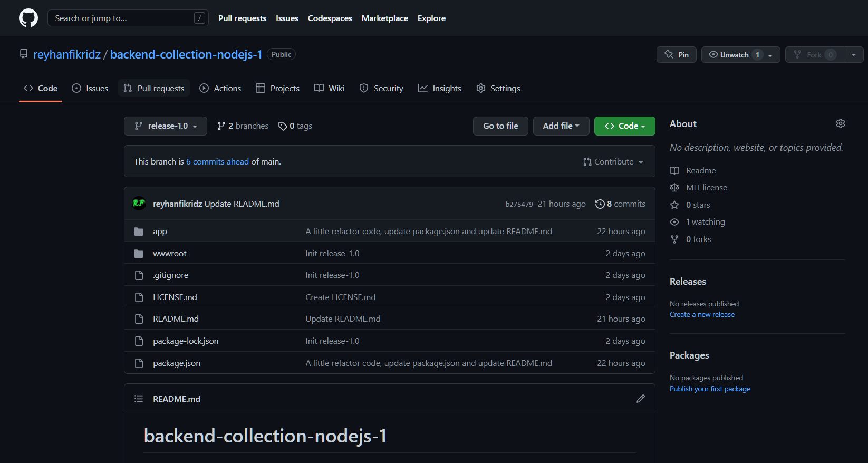Viewport: 868px width, 463px height.
Task: Open the Add file dropdown
Action: point(561,126)
